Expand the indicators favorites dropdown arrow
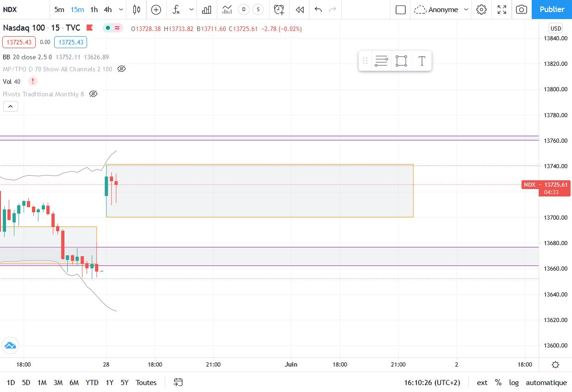Screen dimensions: 572x392 point(191,9)
